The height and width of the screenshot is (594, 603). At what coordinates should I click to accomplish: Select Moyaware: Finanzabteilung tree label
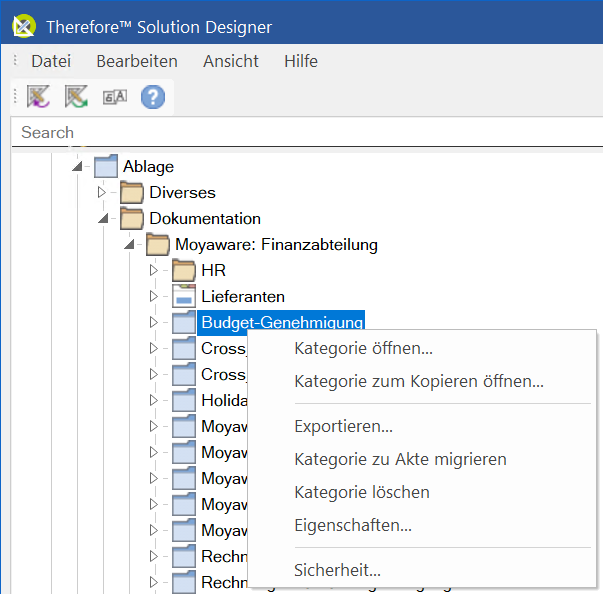click(277, 245)
